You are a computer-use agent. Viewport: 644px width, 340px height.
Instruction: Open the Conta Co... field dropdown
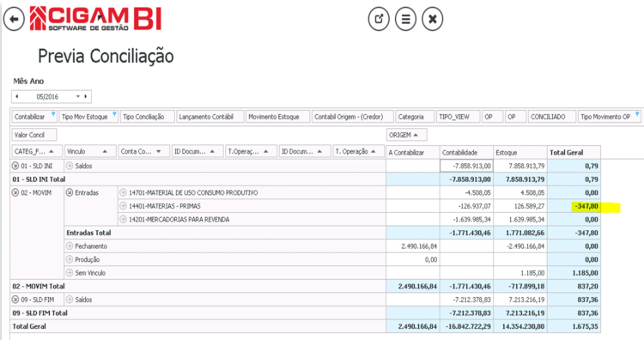pos(159,151)
